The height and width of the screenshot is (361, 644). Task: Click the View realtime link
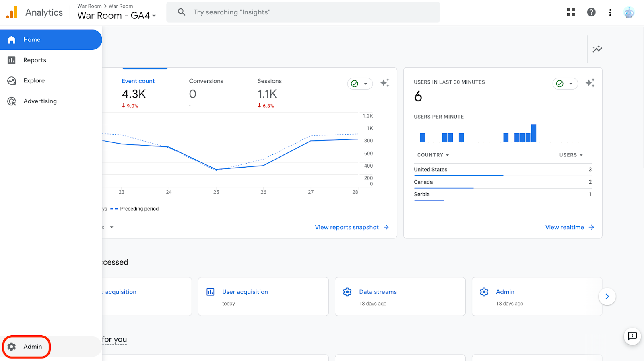[569, 228]
